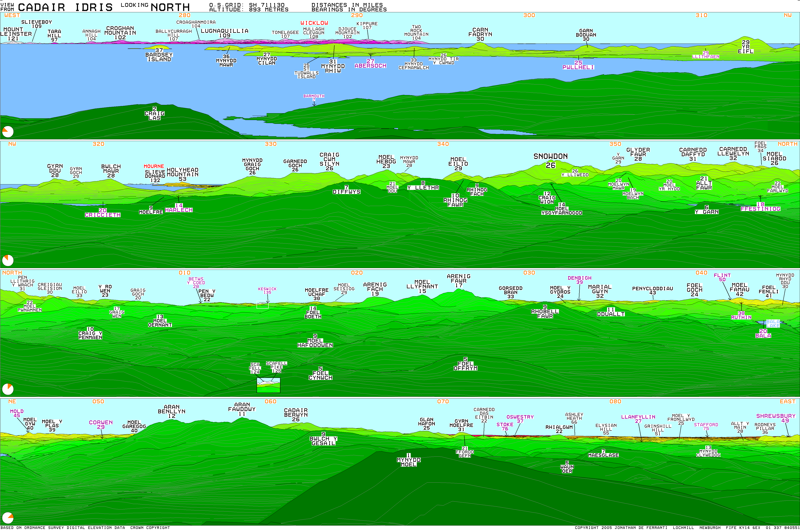Image resolution: width=800 pixels, height=532 pixels.
Task: Click the Scafell Pike zoomed inset thumbnail
Action: (x=268, y=385)
